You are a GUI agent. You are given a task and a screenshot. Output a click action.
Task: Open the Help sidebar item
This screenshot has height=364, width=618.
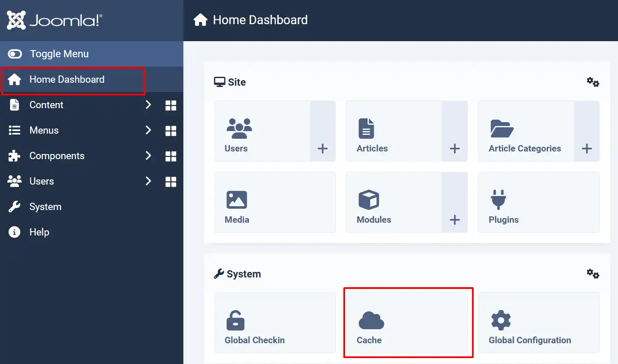click(39, 232)
